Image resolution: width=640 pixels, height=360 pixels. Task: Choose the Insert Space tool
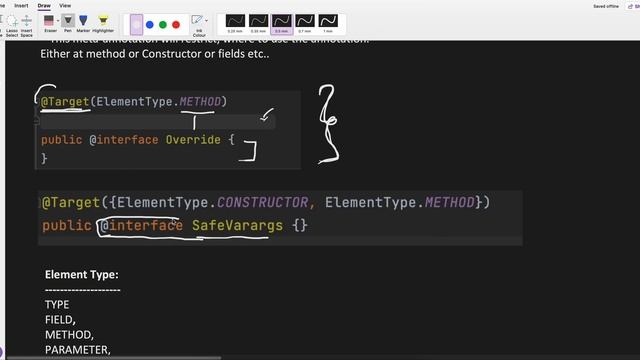pos(27,26)
